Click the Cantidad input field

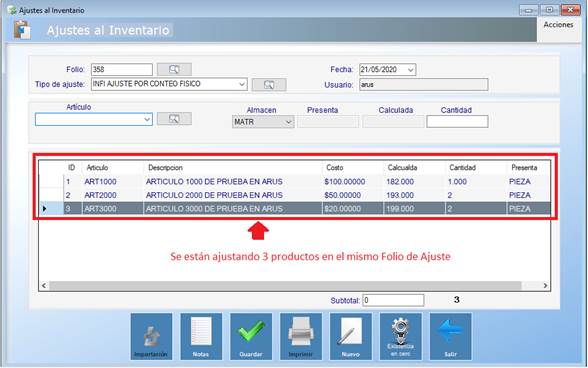457,122
